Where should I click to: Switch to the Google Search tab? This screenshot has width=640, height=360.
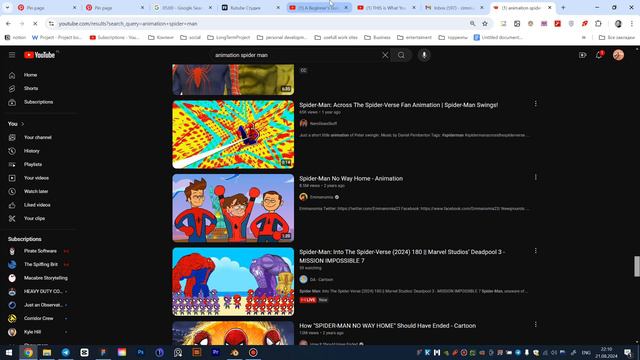182,8
